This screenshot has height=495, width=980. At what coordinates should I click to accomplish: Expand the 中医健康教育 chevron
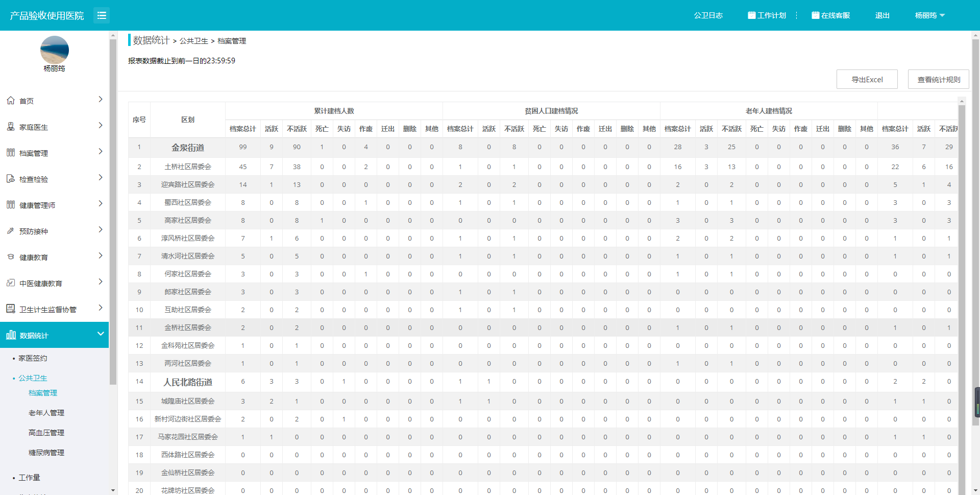click(101, 282)
